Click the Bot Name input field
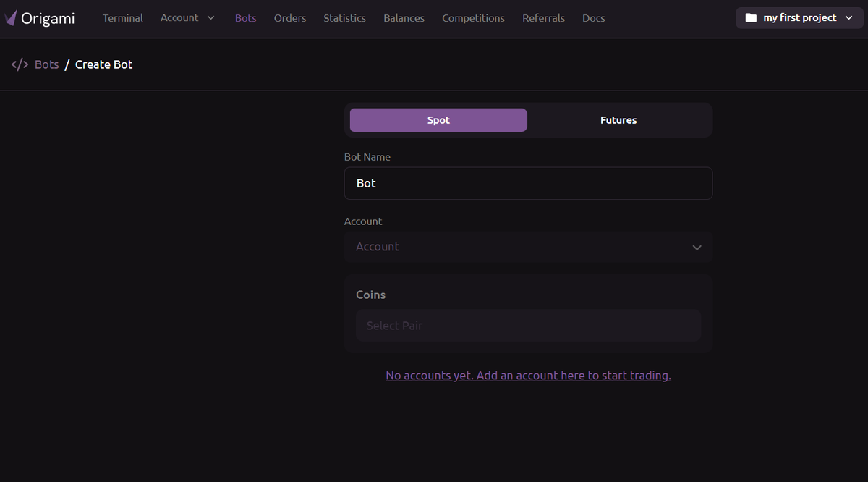Image resolution: width=868 pixels, height=482 pixels. pyautogui.click(x=528, y=183)
